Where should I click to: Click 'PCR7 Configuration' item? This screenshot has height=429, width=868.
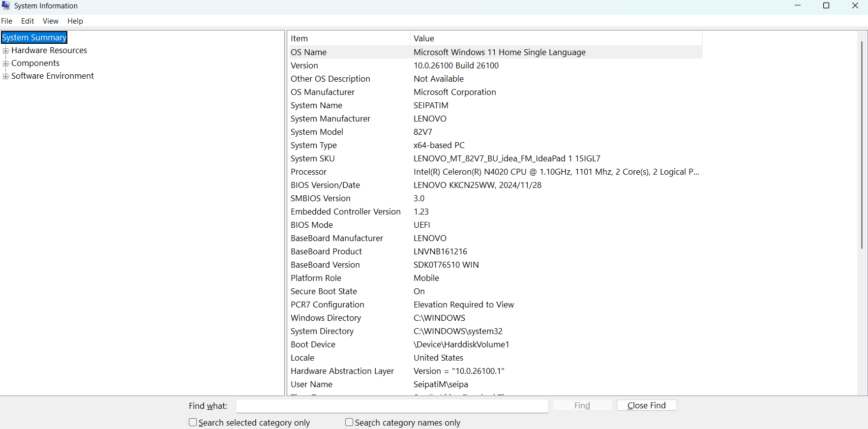point(328,305)
